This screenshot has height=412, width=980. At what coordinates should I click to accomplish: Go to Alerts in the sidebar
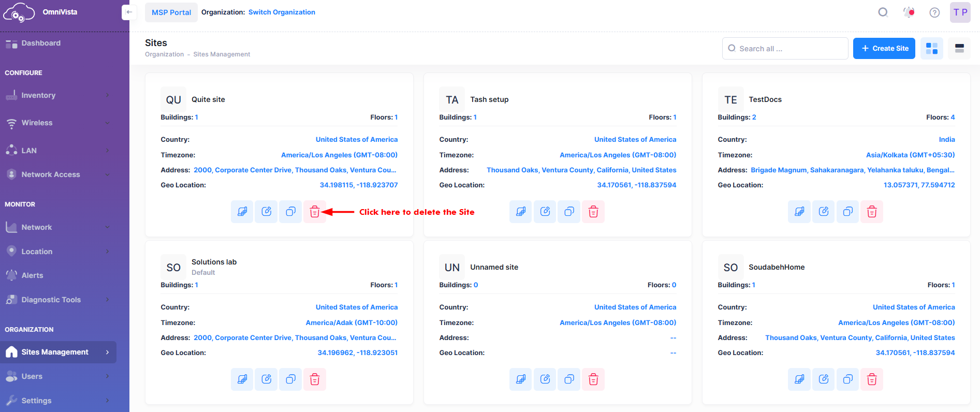click(x=32, y=275)
